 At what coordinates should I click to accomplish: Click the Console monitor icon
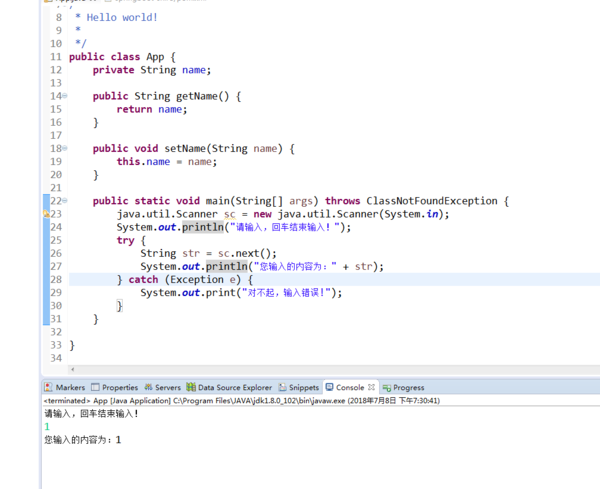point(329,387)
